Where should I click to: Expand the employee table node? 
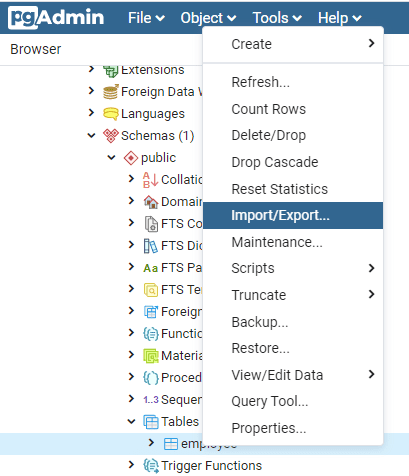[151, 443]
